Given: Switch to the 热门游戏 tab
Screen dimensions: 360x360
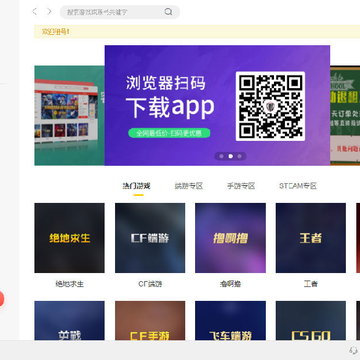Looking at the screenshot, I should (136, 186).
